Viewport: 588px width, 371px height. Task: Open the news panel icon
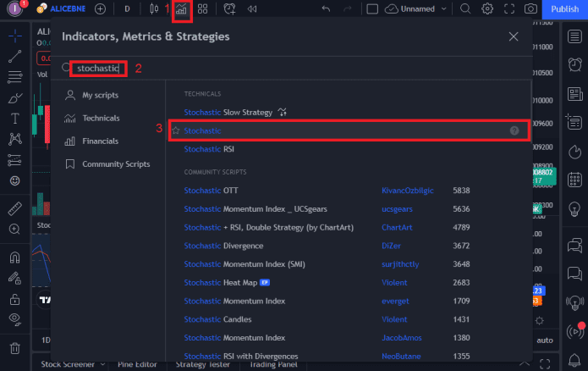point(574,94)
